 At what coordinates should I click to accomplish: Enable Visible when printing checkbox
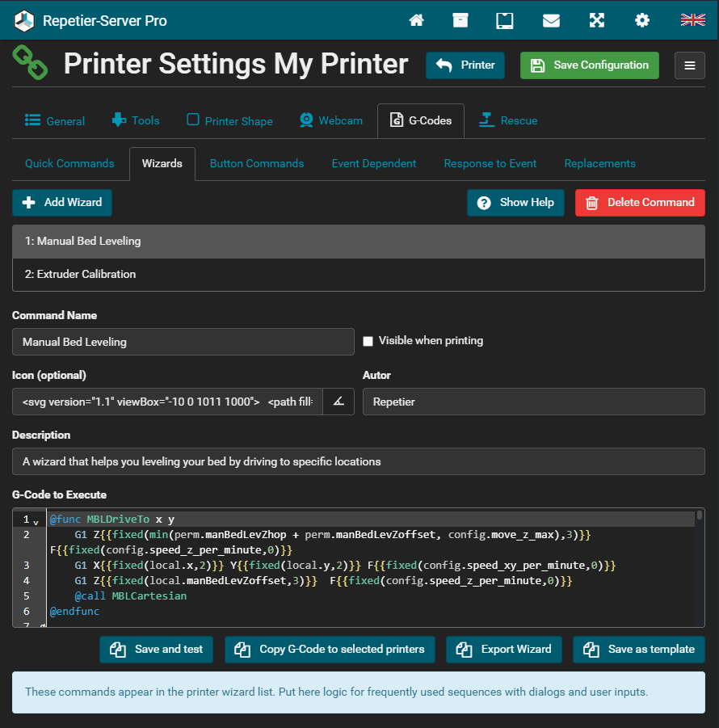point(368,341)
